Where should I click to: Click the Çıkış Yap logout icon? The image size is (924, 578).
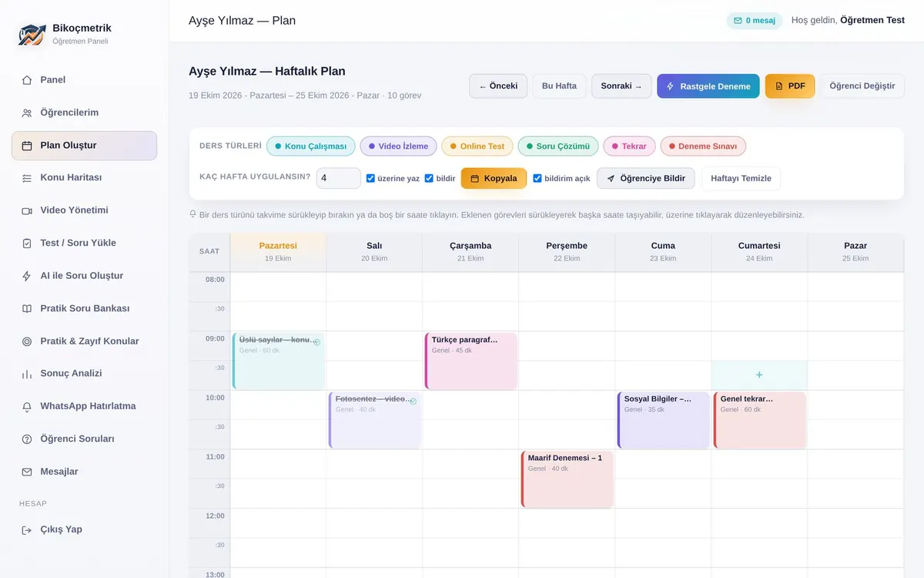(27, 530)
